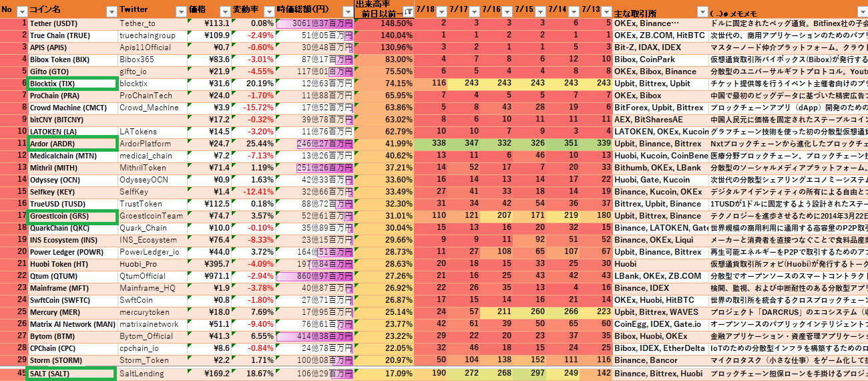The image size is (868, 381).
Task: Open the Twitter column filter dropdown
Action: tap(180, 11)
